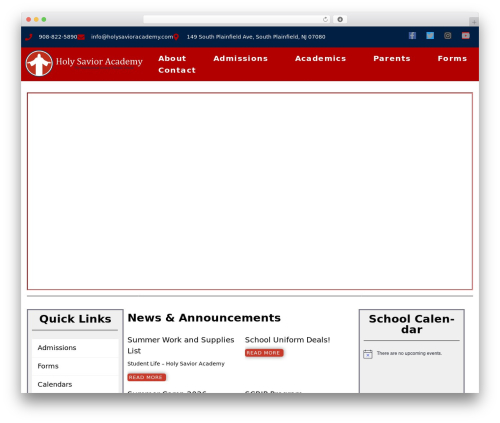Click Read More under School Uniform Deals
Screen dimensions: 500x423
[264, 353]
